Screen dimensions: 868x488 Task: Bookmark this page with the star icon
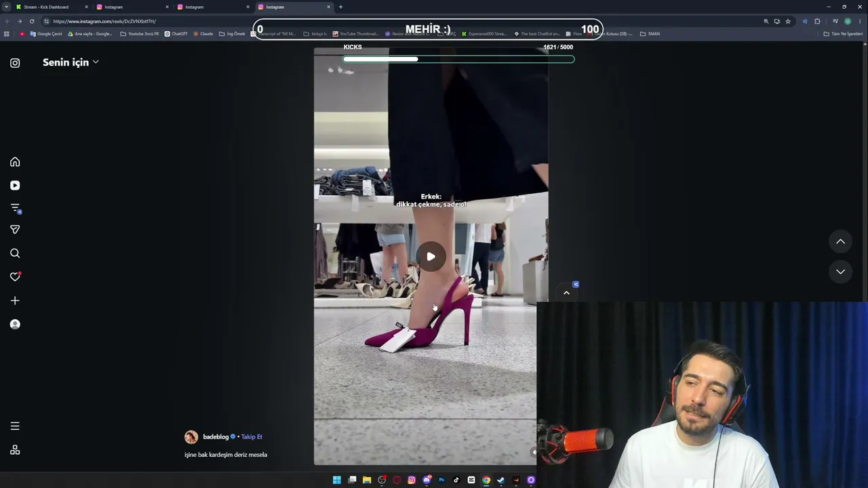coord(788,21)
